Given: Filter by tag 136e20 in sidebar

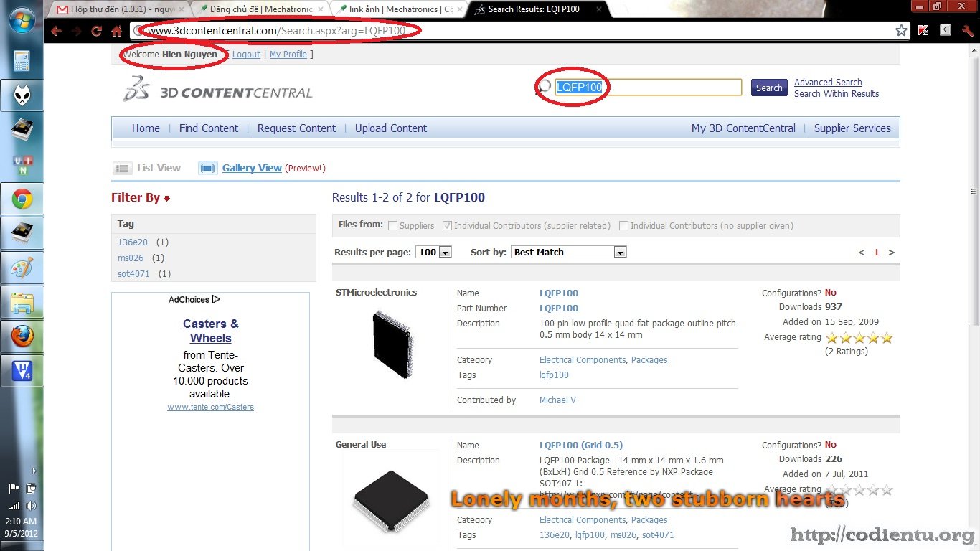Looking at the screenshot, I should pos(133,242).
